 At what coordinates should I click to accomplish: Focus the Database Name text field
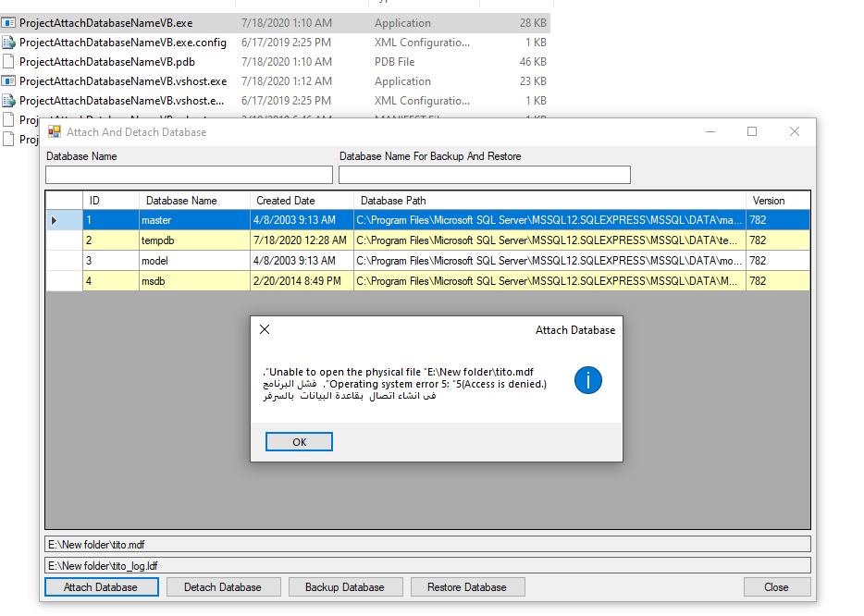tap(189, 175)
